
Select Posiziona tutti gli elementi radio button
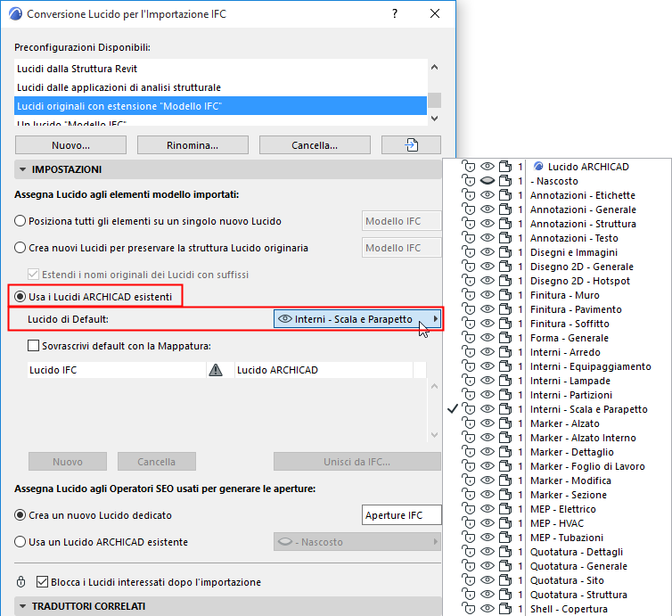pyautogui.click(x=20, y=221)
